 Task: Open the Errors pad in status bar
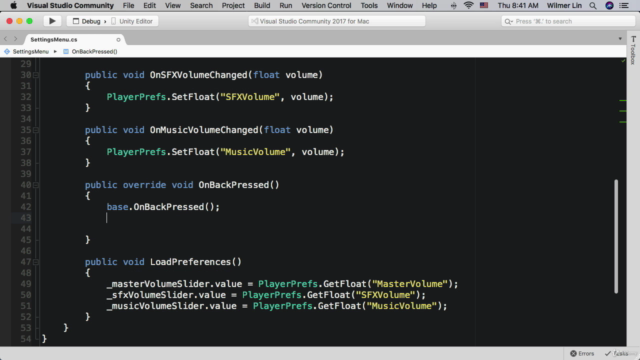point(582,353)
